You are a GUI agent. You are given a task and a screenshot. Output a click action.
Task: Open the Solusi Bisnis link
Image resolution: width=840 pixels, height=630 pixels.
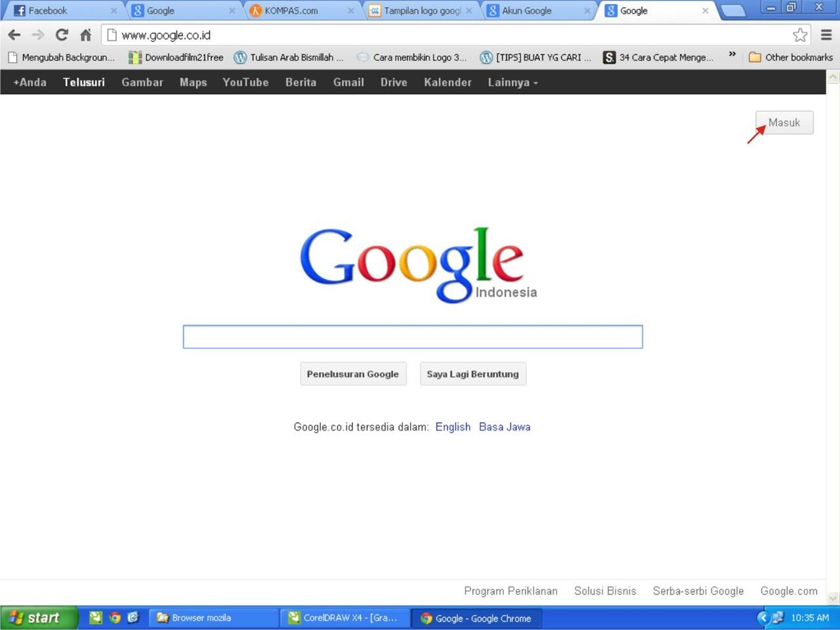point(605,591)
